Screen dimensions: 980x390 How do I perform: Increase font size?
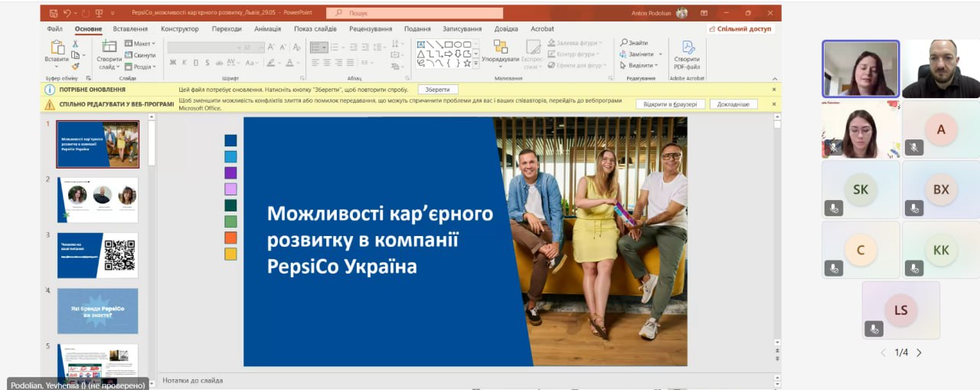[271, 47]
